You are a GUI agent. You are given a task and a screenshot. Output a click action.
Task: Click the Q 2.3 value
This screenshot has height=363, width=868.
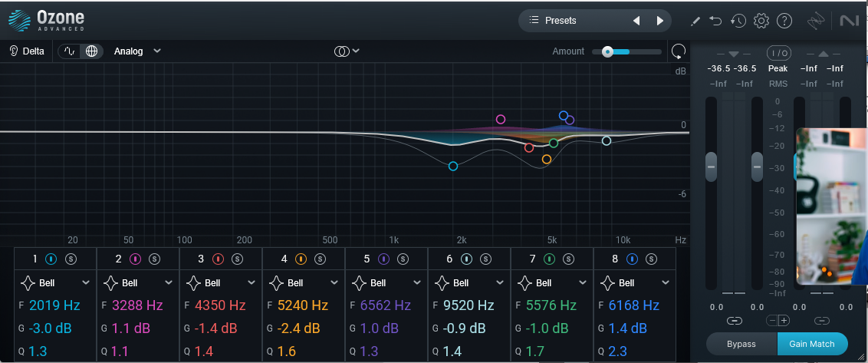point(618,351)
